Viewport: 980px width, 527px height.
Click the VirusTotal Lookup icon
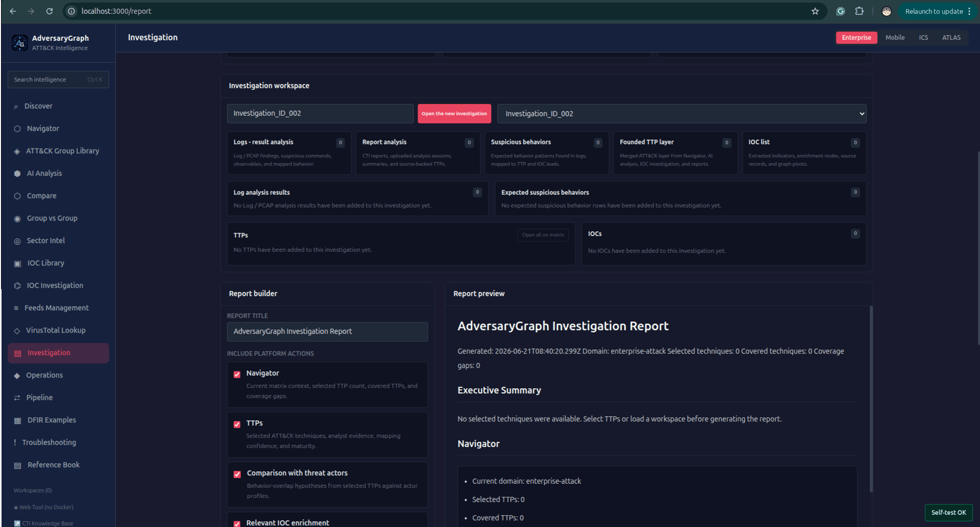point(17,331)
